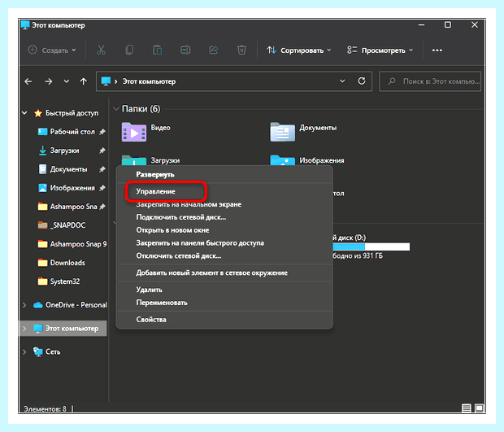Collapse the Папки (6) group
Viewport: 504px width, 432px height.
(x=116, y=109)
